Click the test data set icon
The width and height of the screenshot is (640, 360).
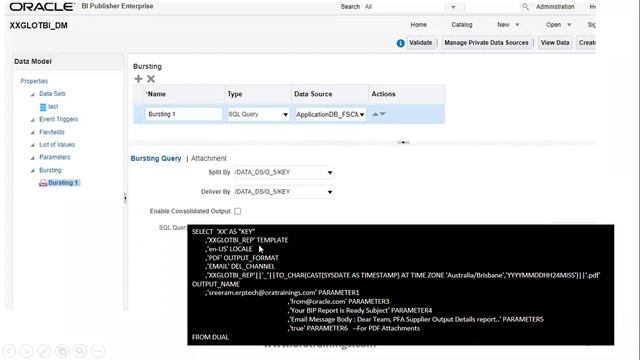pos(43,107)
